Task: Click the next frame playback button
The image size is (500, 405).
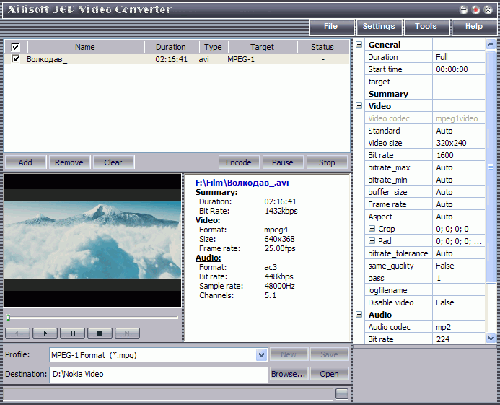Action: coord(127,333)
